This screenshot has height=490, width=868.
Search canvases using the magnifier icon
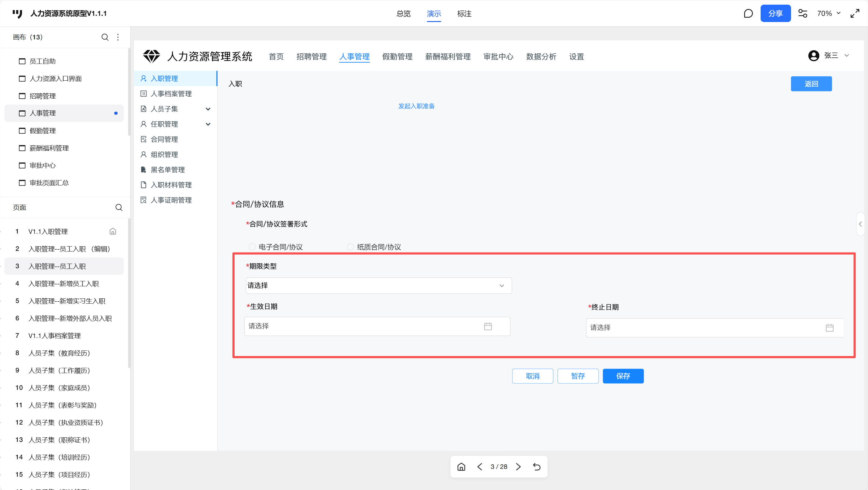(105, 37)
